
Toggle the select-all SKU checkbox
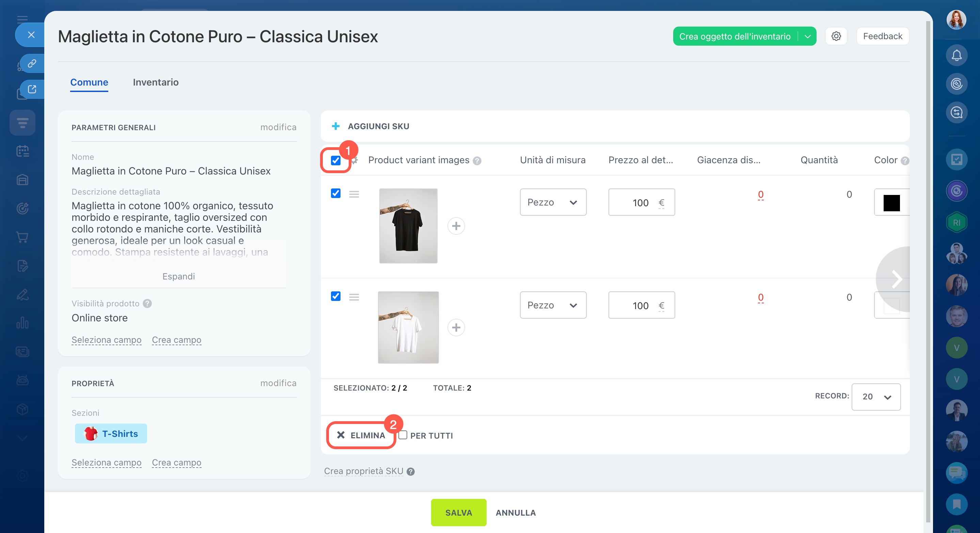coord(335,160)
